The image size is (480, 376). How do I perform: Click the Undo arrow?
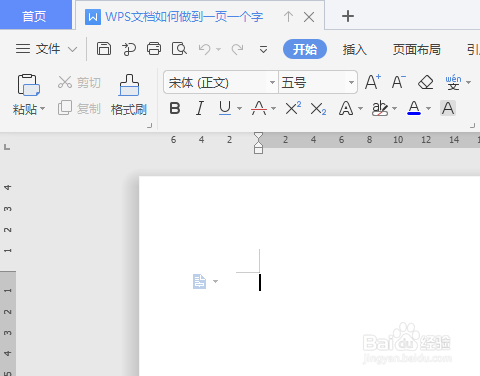205,49
